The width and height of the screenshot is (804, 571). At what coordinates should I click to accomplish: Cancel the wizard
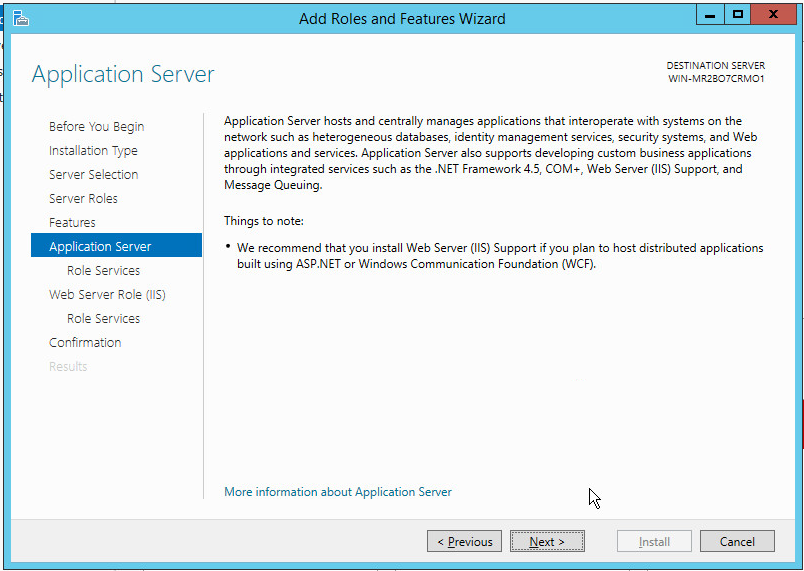pyautogui.click(x=737, y=542)
